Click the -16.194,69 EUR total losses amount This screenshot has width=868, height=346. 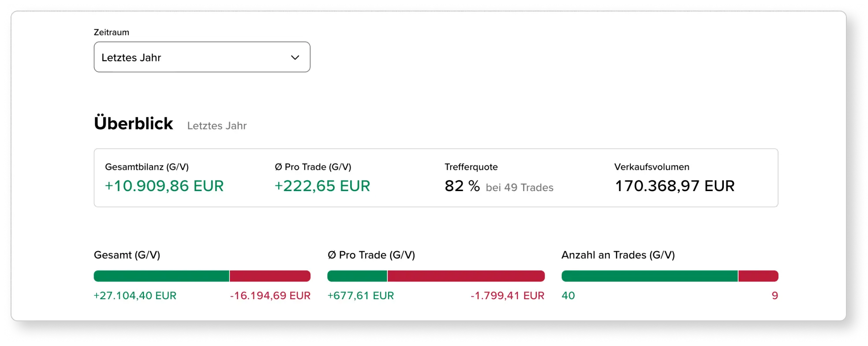coord(270,296)
